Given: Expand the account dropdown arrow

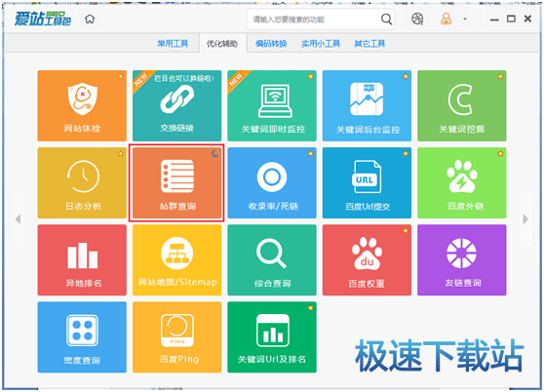Looking at the screenshot, I should point(465,20).
